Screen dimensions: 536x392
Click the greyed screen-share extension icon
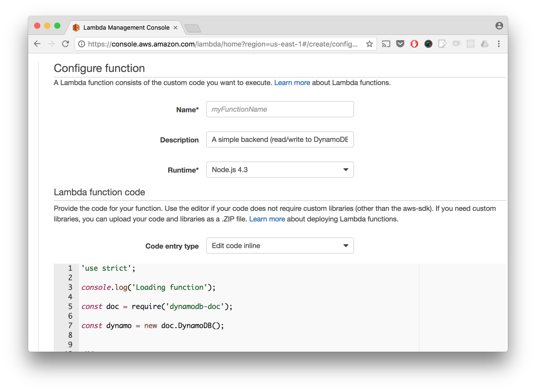click(456, 44)
